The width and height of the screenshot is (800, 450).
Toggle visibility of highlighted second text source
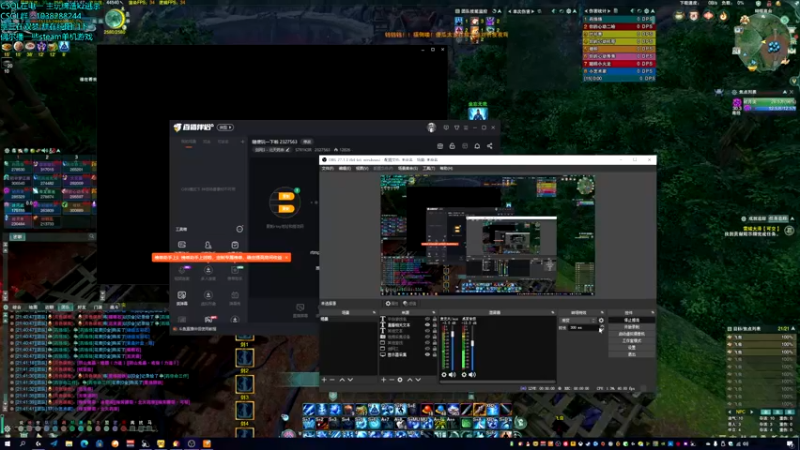point(428,325)
